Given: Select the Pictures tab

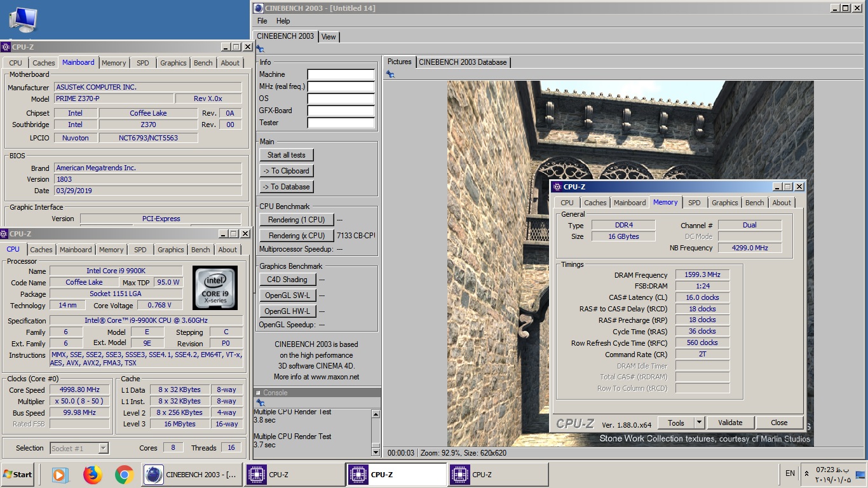Looking at the screenshot, I should pos(400,62).
